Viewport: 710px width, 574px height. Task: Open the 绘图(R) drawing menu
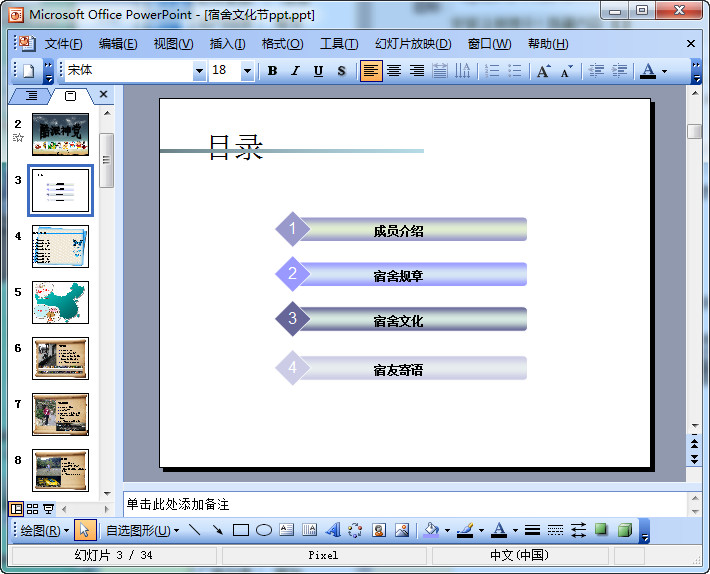pos(44,530)
